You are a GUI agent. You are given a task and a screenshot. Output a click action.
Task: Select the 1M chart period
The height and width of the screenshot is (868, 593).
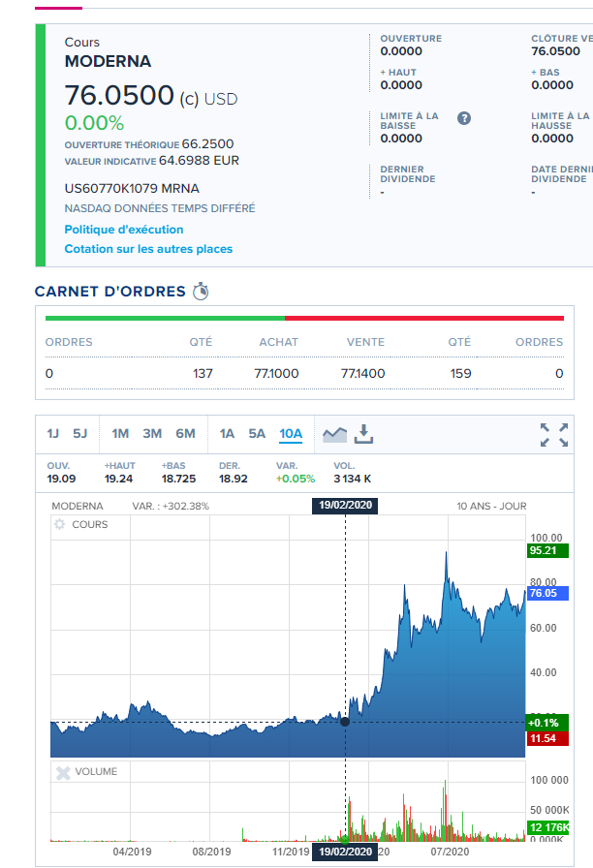coord(120,433)
